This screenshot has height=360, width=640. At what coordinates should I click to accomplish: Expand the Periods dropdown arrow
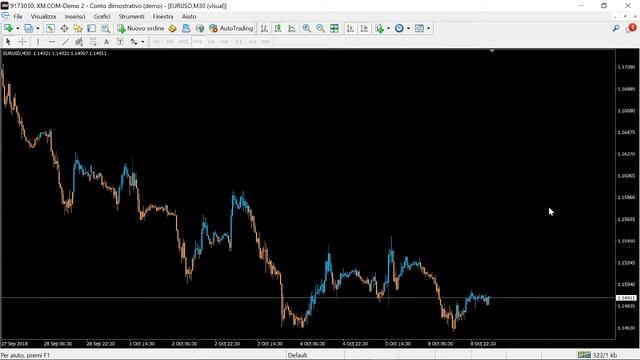(408, 28)
